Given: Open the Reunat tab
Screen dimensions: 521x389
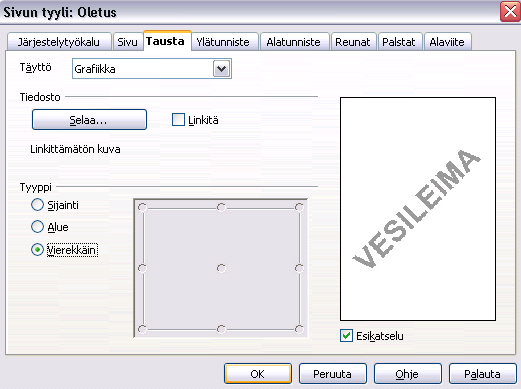Looking at the screenshot, I should click(353, 42).
